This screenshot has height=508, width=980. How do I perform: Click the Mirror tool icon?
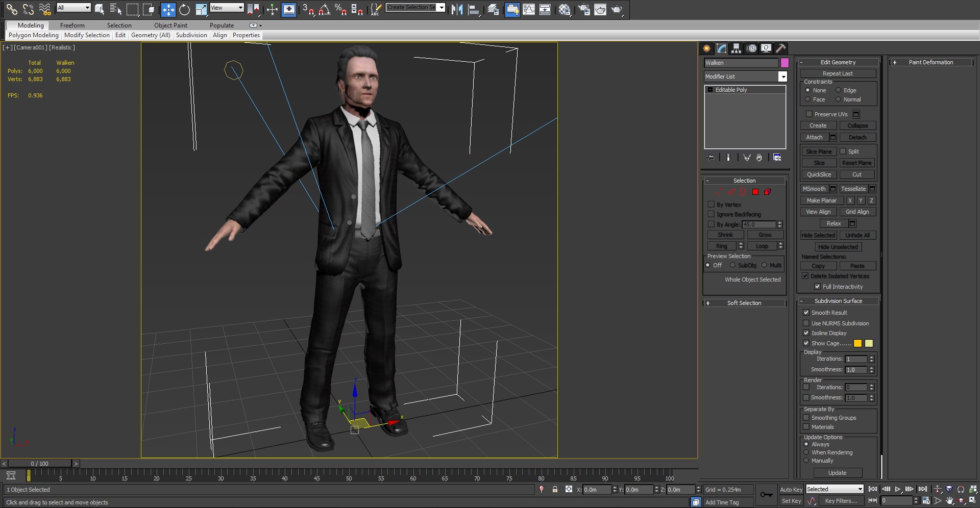[457, 9]
